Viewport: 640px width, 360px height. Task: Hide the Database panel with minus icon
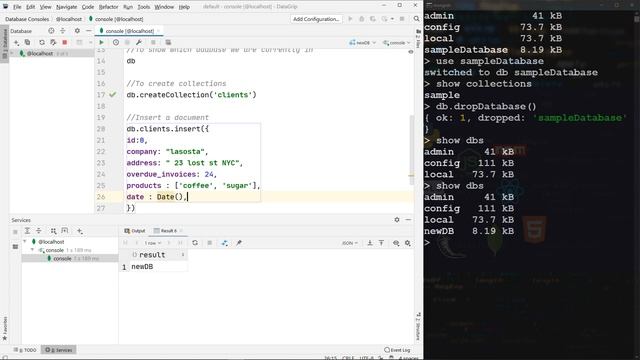(89, 31)
